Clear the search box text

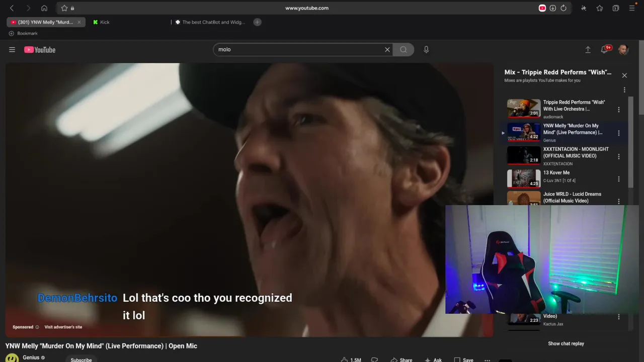point(387,49)
